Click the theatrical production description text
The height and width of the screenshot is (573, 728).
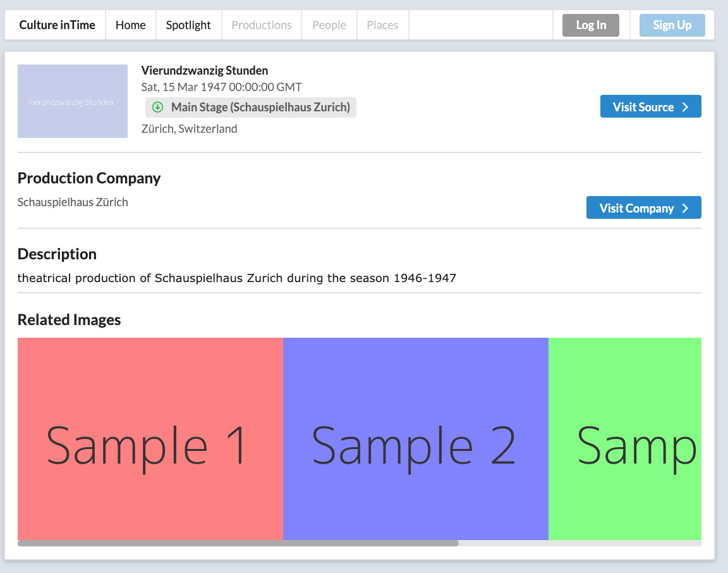coord(237,278)
